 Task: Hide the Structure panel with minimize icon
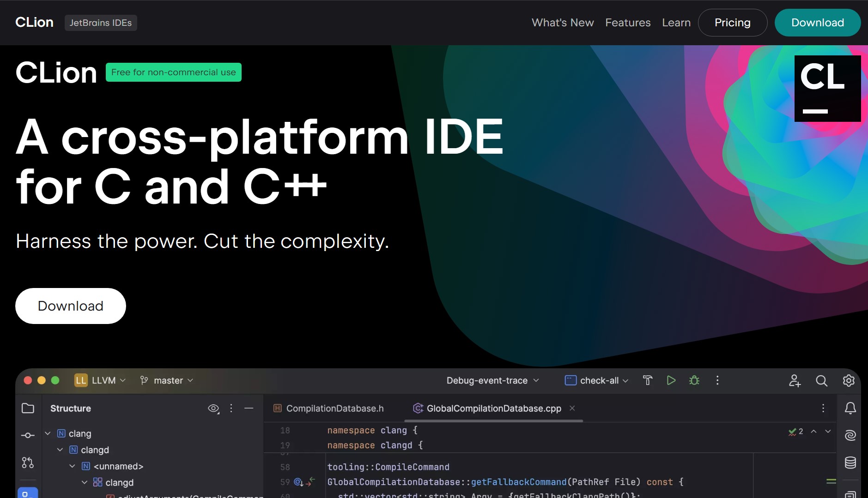tap(249, 408)
